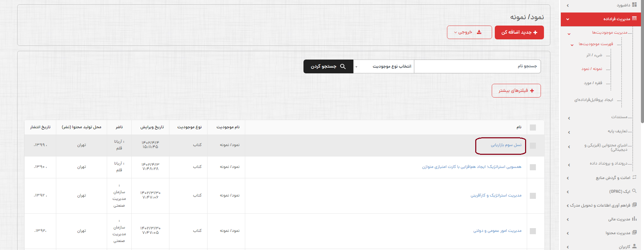Check the row for نسل سوم بازاریابی
Screen dimensions: 644x250
(x=533, y=146)
